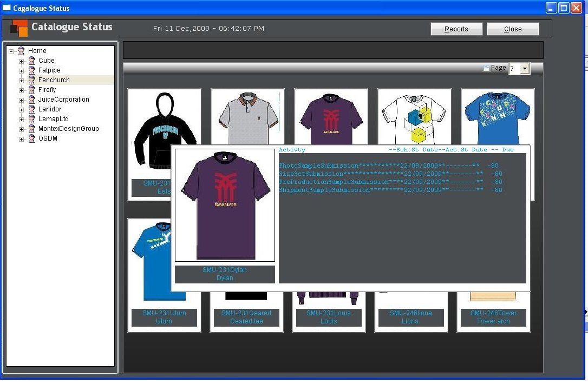Screen dimensions: 588x384
Task: Click the SMU-231Uturn product label
Action: [x=164, y=317]
